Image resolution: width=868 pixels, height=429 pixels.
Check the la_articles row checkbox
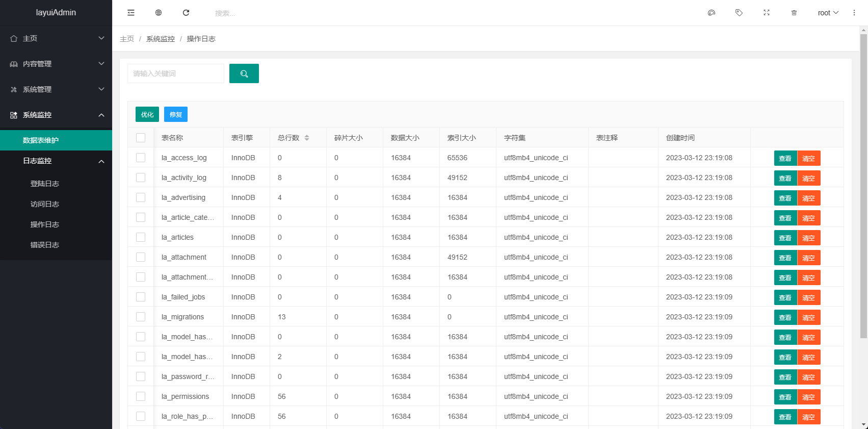[141, 237]
